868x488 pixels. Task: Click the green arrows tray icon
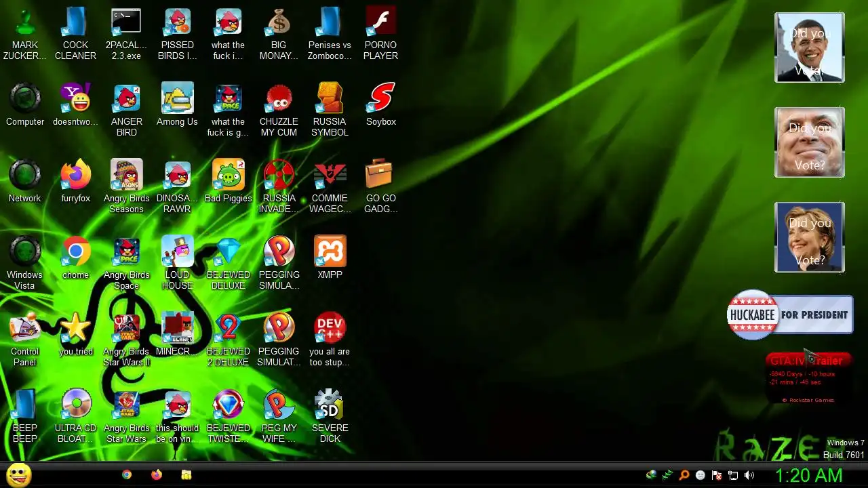668,475
